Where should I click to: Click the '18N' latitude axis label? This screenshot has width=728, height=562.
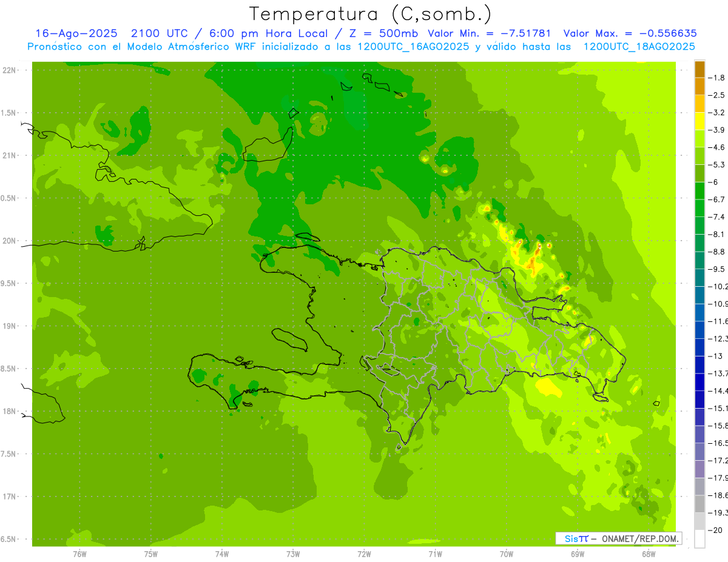(9, 412)
